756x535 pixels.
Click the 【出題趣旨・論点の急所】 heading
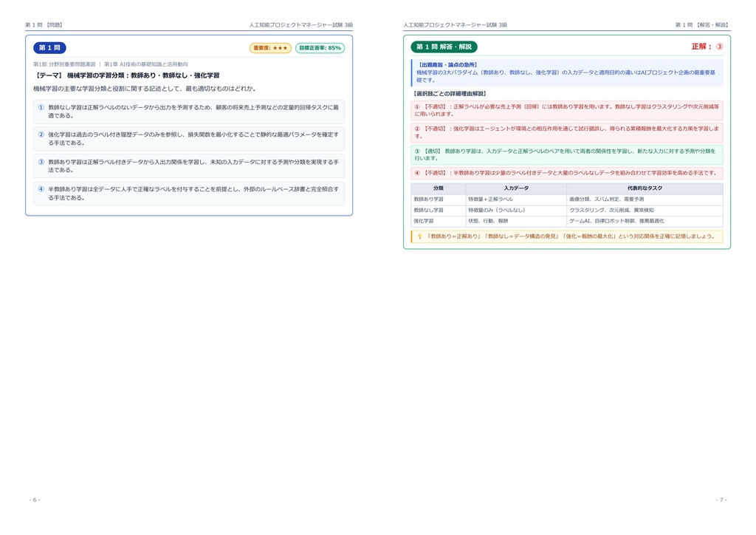[x=447, y=64]
